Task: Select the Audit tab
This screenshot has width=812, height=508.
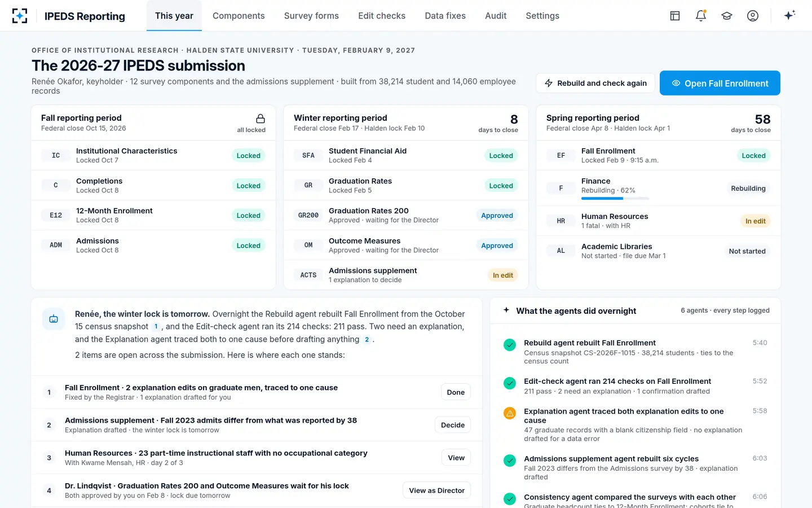Action: [496, 16]
